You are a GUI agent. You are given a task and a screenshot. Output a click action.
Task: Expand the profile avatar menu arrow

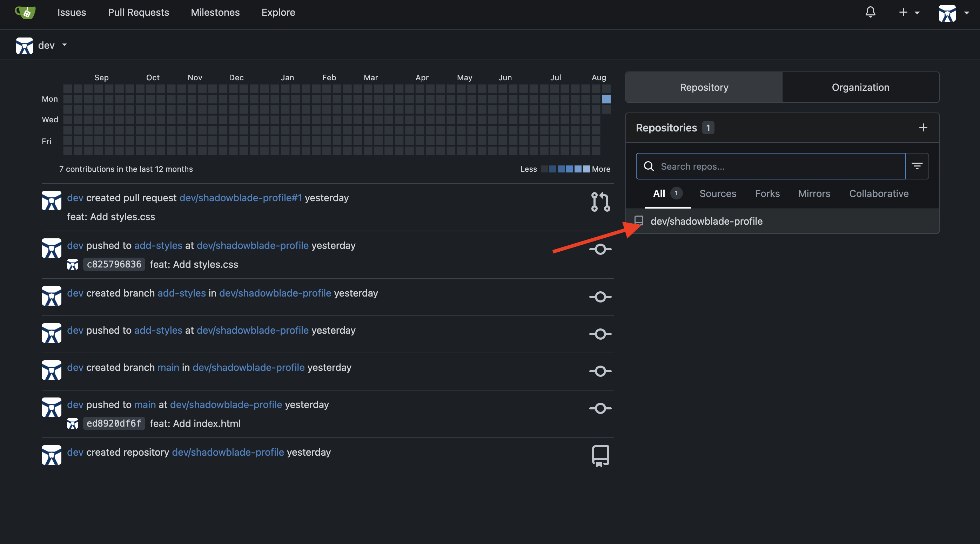tap(967, 13)
